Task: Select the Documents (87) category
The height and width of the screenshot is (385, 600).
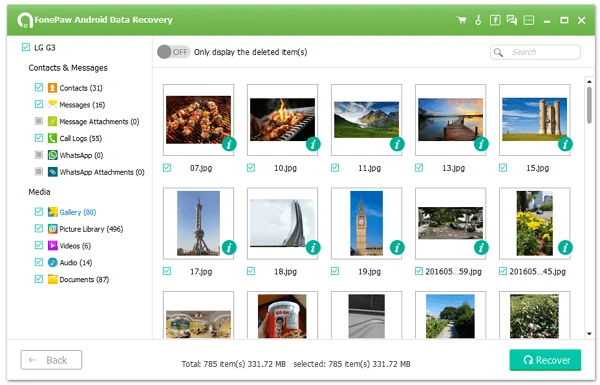Action: [x=84, y=279]
